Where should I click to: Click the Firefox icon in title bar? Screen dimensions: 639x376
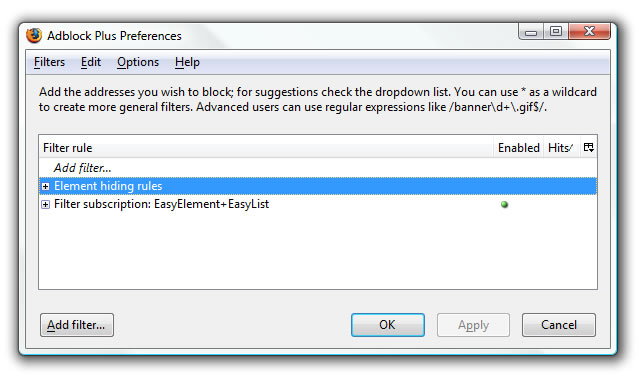coord(34,35)
